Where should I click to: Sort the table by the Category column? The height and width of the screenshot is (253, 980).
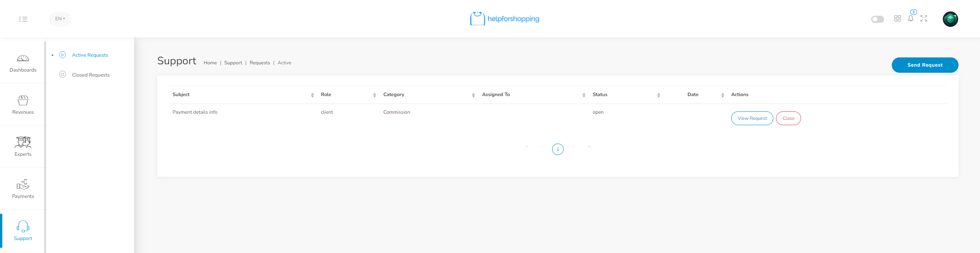point(428,95)
